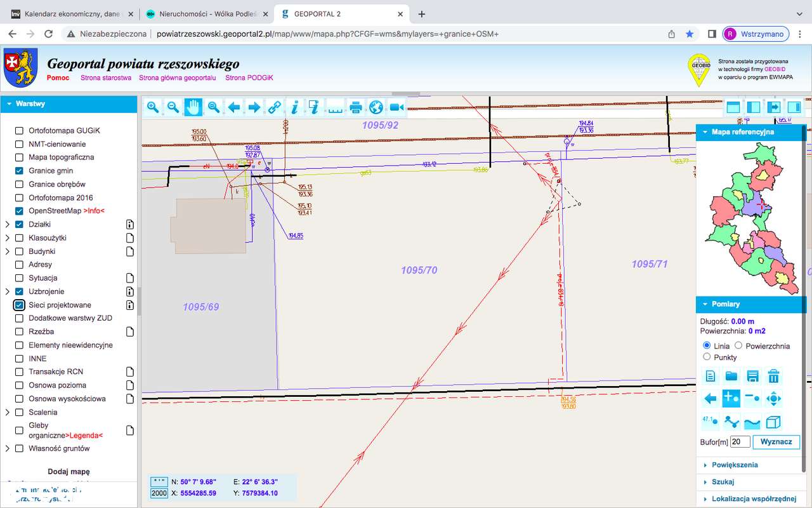Click the Bufor[m] input field

(x=740, y=441)
